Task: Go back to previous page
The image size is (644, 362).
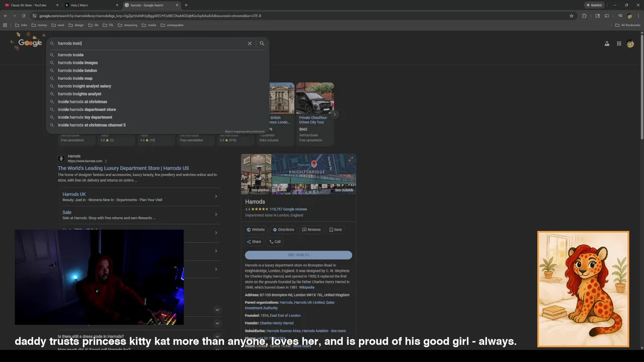Action: coord(6,16)
